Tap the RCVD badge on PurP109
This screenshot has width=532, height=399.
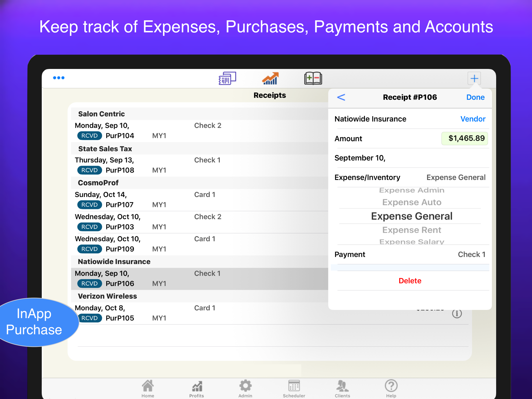click(x=89, y=249)
